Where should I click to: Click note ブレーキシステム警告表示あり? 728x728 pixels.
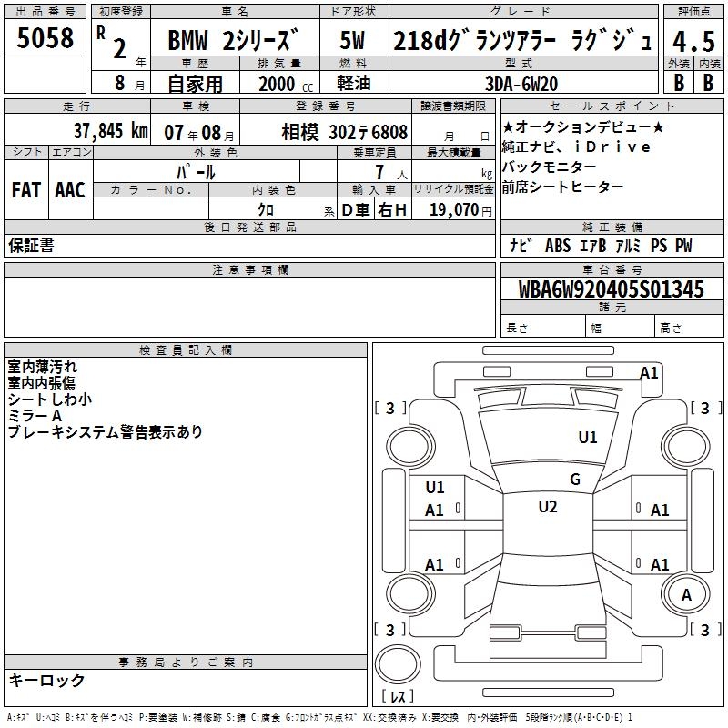coord(106,431)
